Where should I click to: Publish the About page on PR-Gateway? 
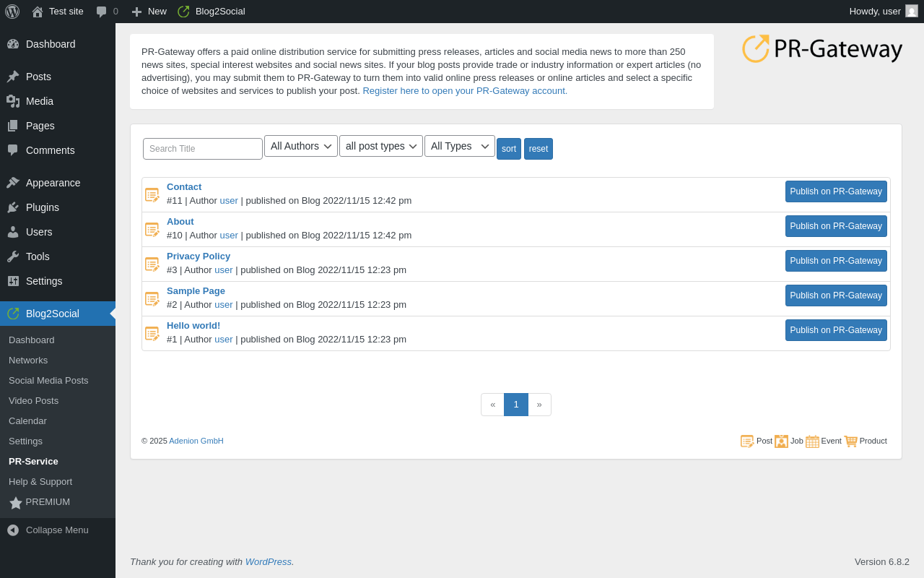click(x=836, y=226)
